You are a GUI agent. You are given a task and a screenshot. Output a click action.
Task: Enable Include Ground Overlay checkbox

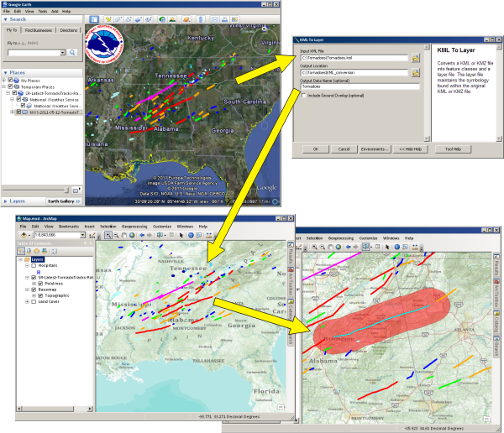click(x=303, y=96)
